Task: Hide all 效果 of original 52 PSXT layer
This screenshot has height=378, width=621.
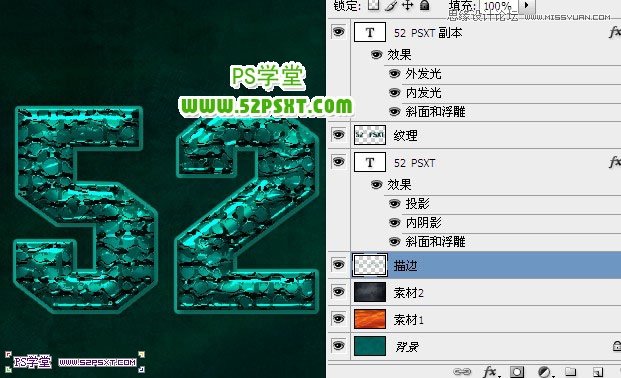Action: 376,184
